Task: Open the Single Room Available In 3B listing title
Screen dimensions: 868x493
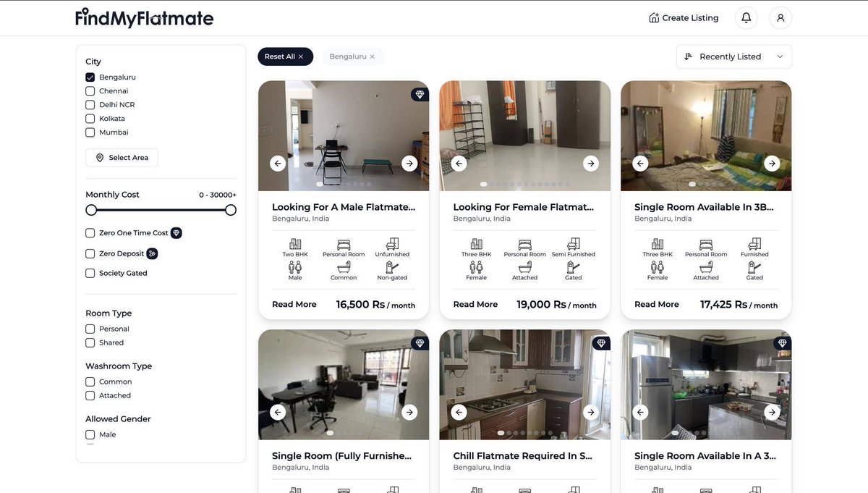Action: [705, 207]
